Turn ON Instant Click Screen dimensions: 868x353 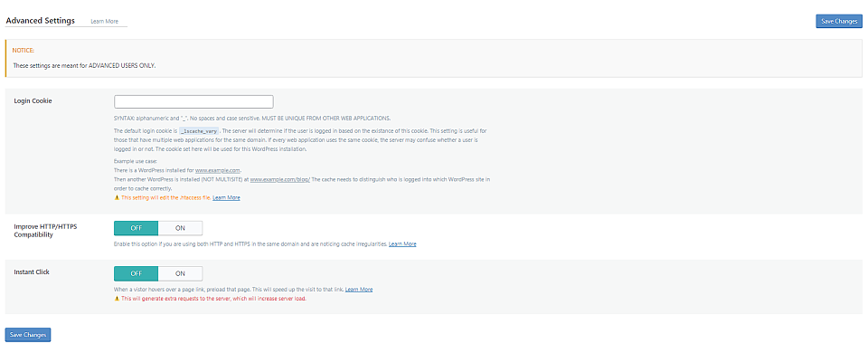tap(180, 273)
